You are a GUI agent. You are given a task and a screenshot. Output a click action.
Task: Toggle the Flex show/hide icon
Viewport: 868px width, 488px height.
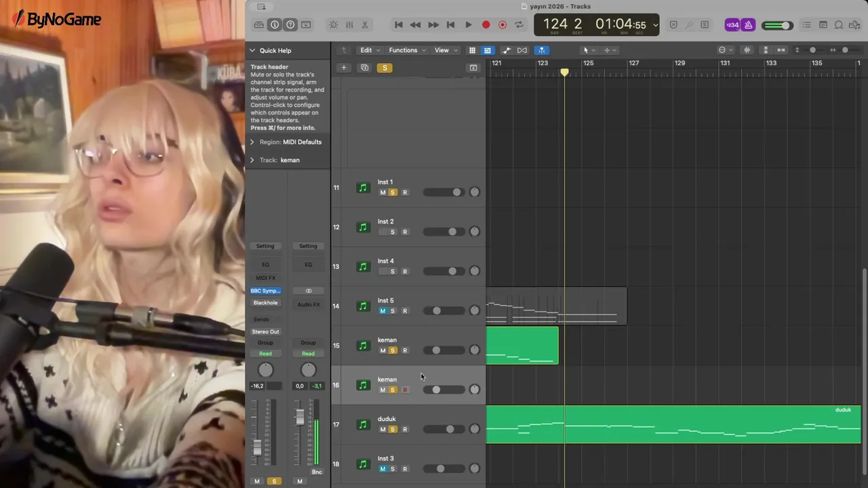pos(522,50)
